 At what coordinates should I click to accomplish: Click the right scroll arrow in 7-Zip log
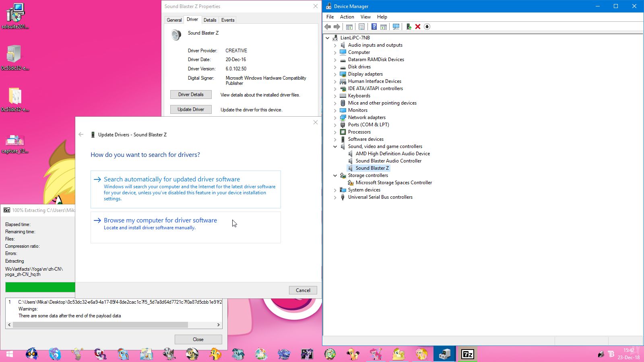point(219,325)
